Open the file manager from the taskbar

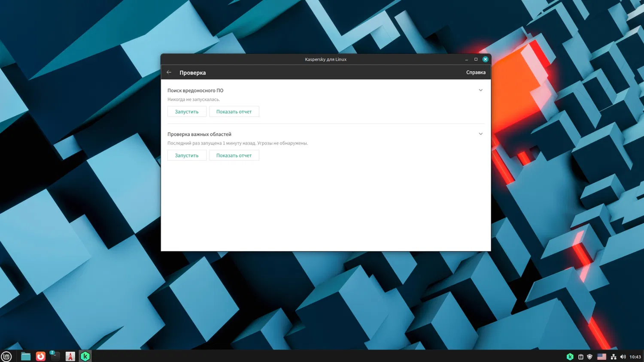pyautogui.click(x=26, y=356)
